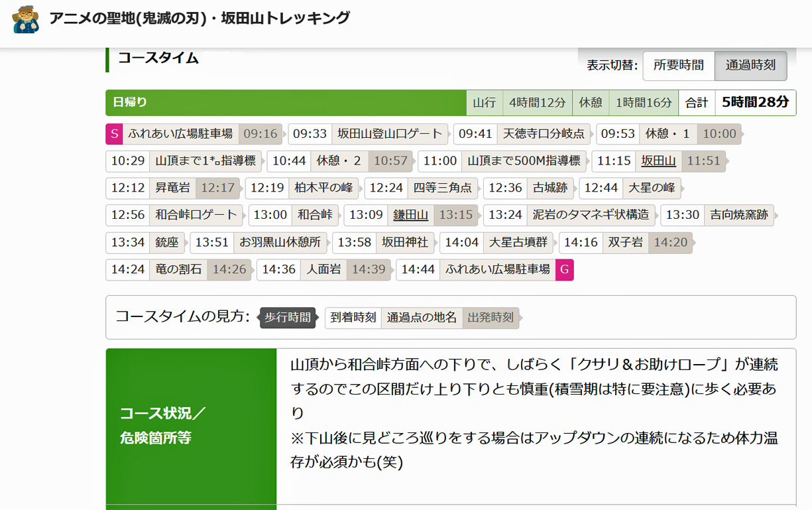Click the 日帰り green day bar
Screen dimensions: 812x510
[286, 103]
